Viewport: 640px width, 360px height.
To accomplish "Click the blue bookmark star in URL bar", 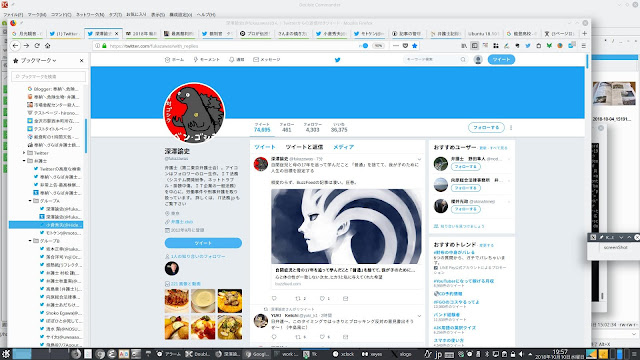I will pos(415,46).
